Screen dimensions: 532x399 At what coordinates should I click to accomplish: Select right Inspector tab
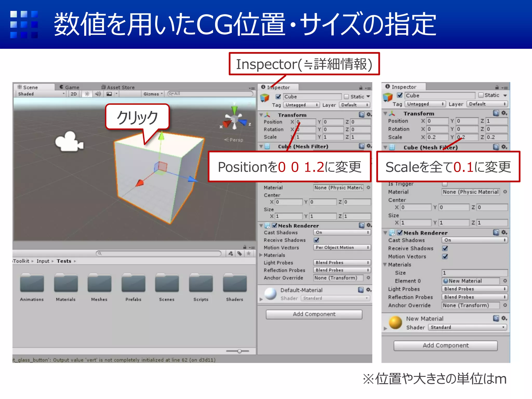403,87
